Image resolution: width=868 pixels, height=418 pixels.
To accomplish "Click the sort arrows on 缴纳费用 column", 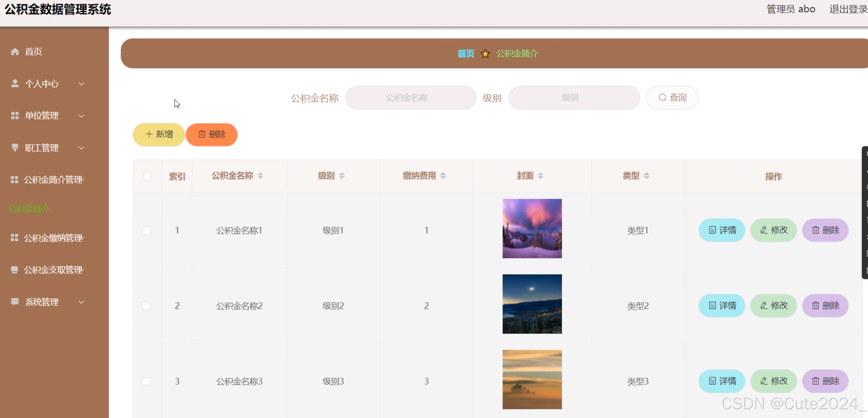I will coord(443,176).
